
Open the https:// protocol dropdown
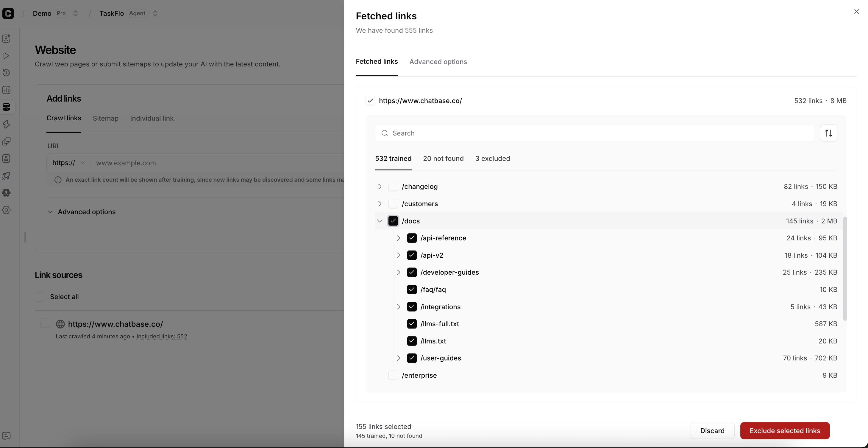pos(69,163)
